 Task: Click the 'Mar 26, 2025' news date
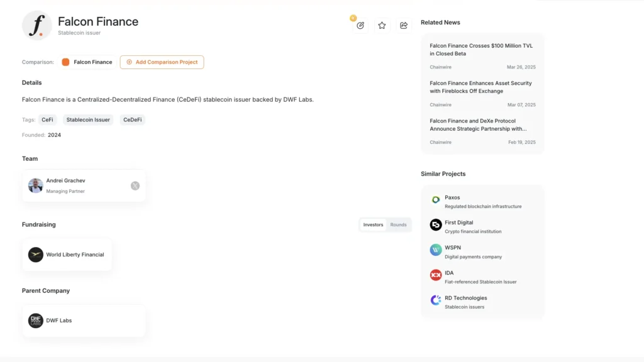pyautogui.click(x=521, y=67)
